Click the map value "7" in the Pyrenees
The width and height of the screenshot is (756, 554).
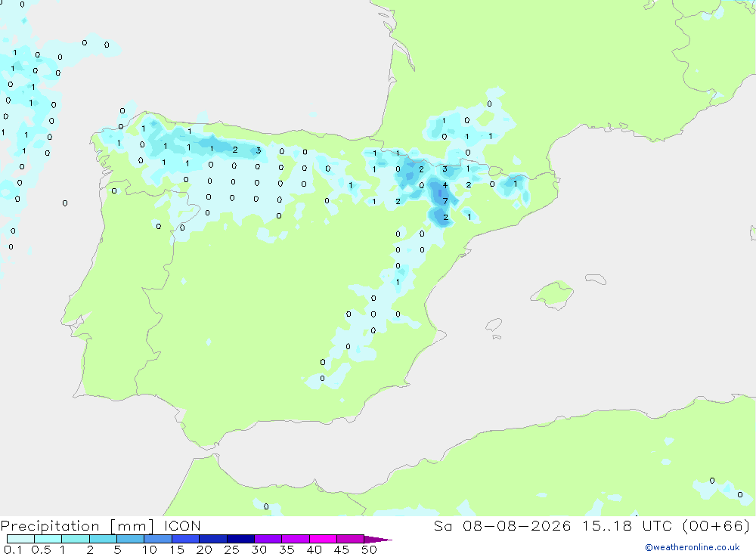pyautogui.click(x=445, y=201)
